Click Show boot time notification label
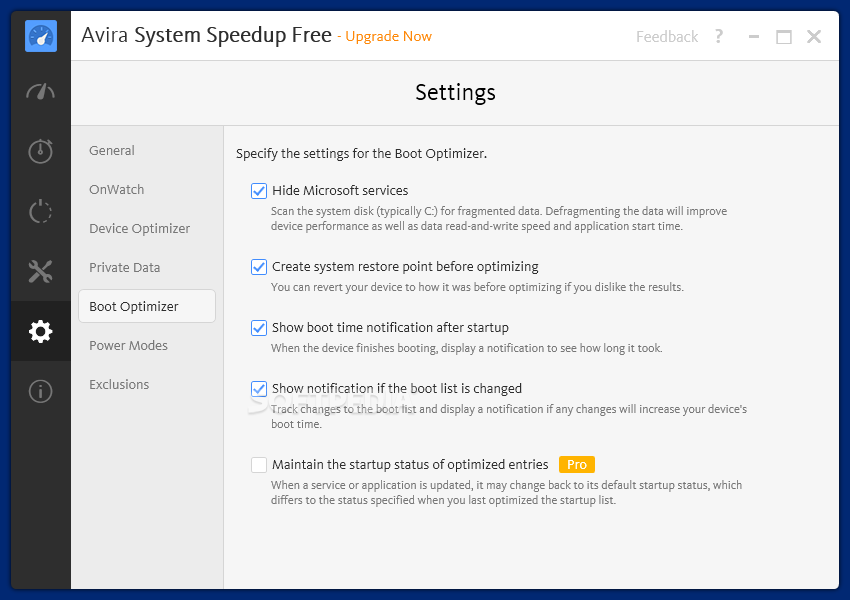The width and height of the screenshot is (850, 600). pyautogui.click(x=390, y=327)
